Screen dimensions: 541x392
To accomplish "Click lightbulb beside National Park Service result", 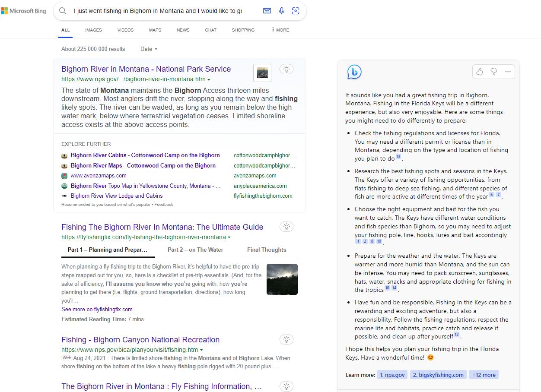I will coord(286,69).
